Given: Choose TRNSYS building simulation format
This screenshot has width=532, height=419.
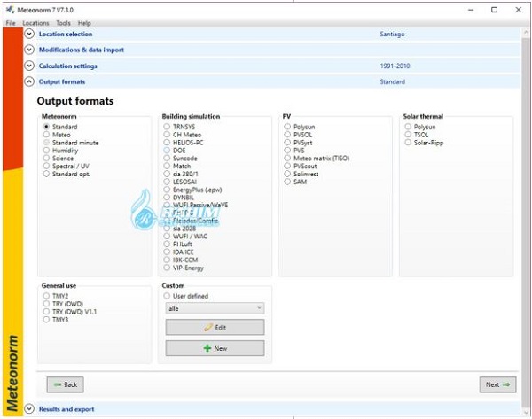Looking at the screenshot, I should pos(167,127).
